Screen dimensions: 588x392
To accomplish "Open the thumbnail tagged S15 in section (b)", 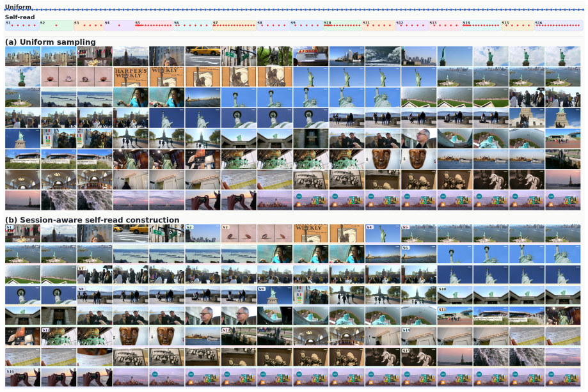I will pos(419,357).
